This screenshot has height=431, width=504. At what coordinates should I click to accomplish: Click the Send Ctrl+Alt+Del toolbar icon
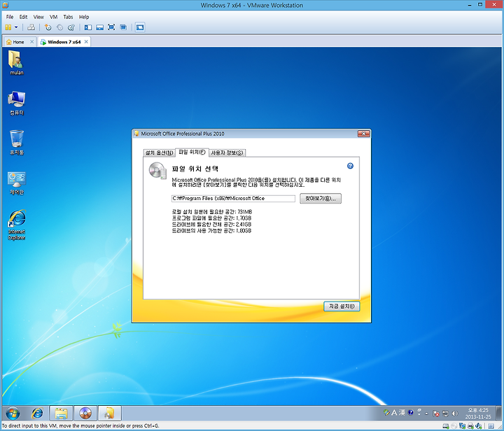pos(31,27)
